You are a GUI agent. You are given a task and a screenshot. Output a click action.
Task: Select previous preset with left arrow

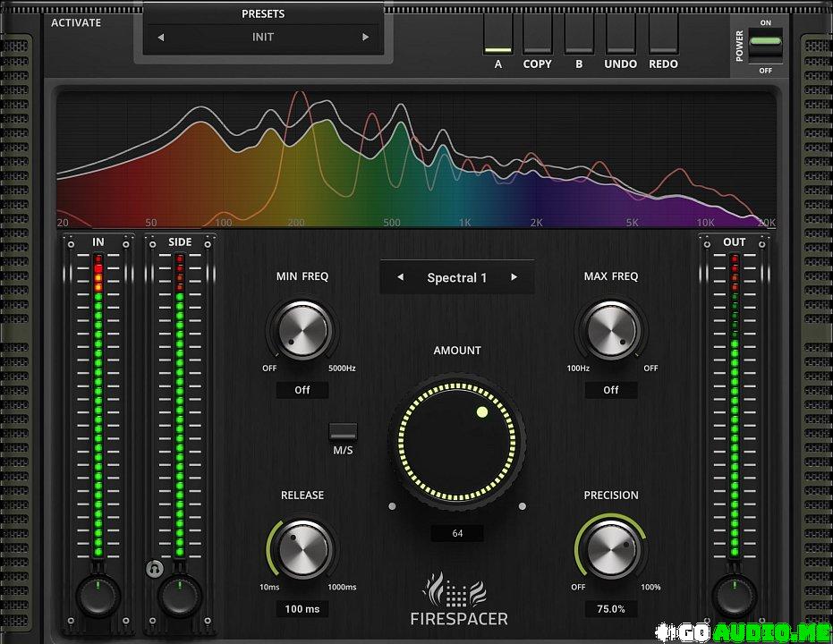(161, 38)
